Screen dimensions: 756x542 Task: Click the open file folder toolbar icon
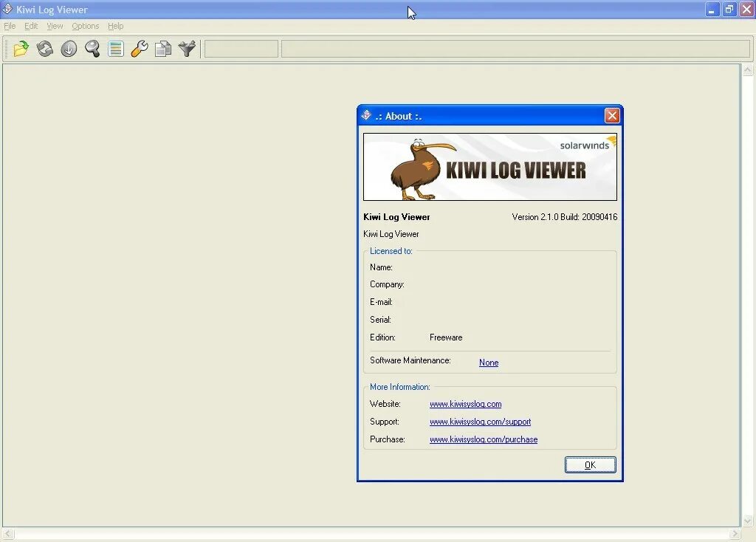pyautogui.click(x=21, y=49)
